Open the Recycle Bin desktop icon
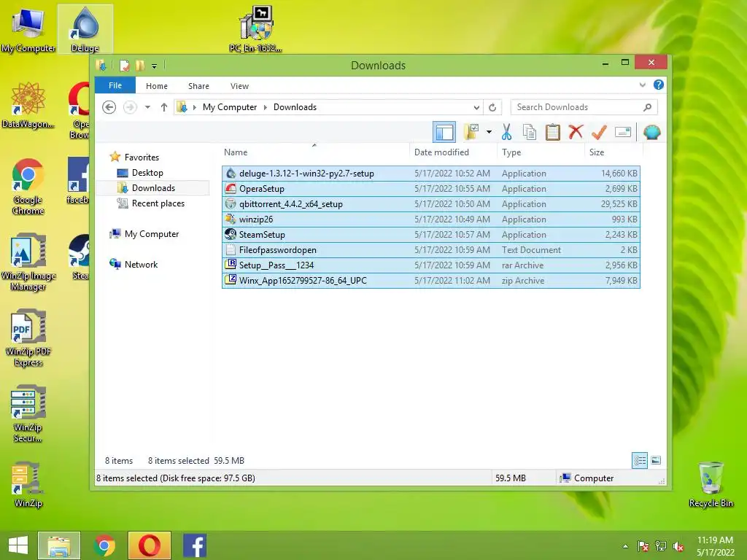 (x=711, y=485)
